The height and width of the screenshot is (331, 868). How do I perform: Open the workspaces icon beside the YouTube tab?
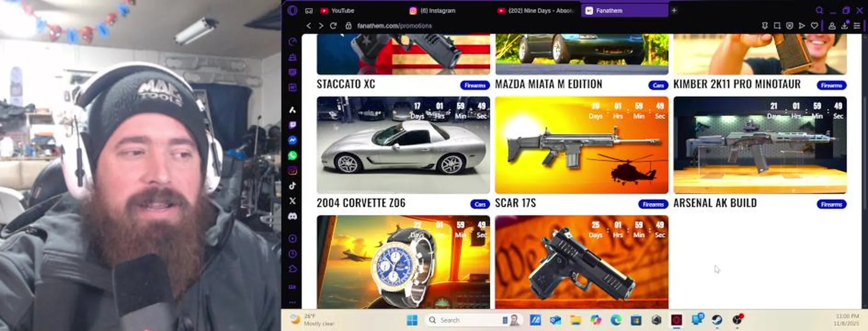coord(309,11)
